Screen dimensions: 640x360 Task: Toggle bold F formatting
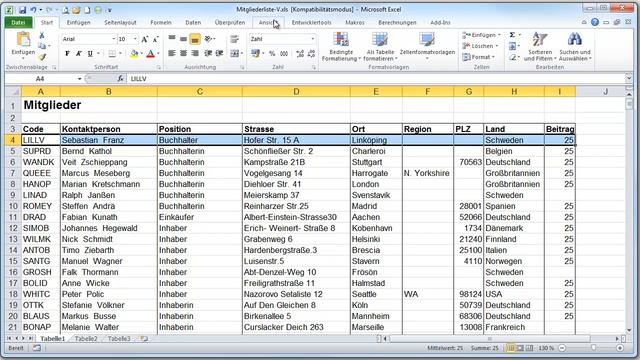[x=67, y=53]
